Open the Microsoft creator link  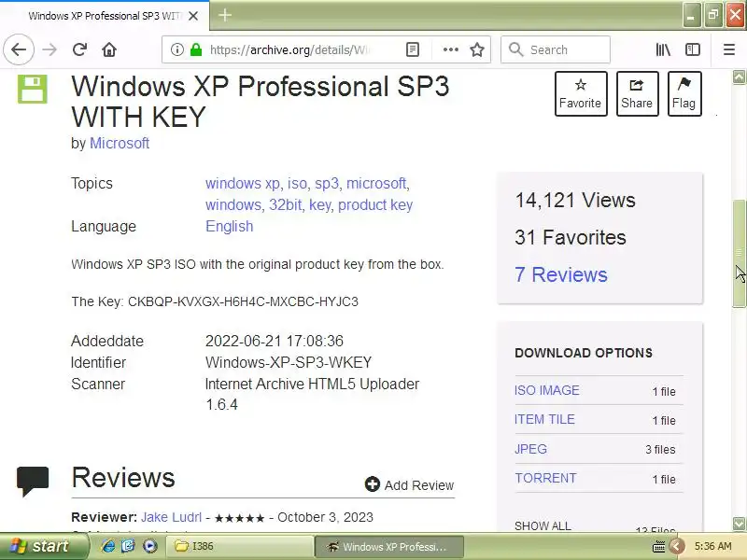pos(120,144)
